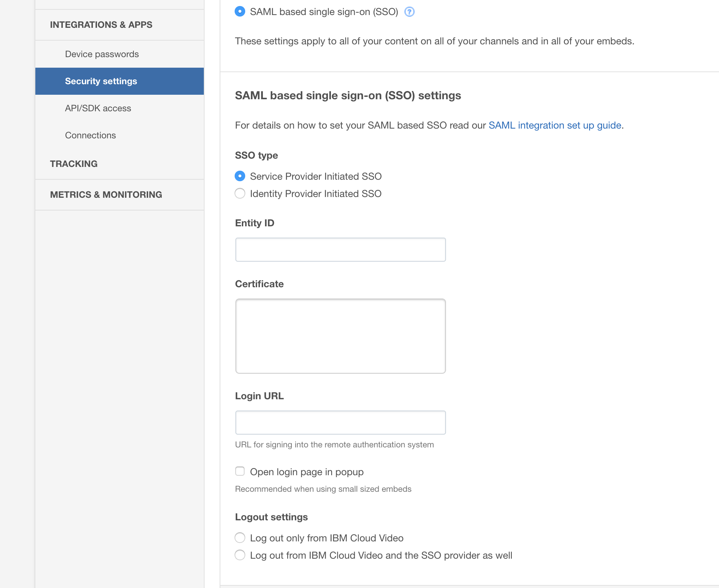
Task: Open the SAML integration set up guide
Action: click(x=555, y=125)
